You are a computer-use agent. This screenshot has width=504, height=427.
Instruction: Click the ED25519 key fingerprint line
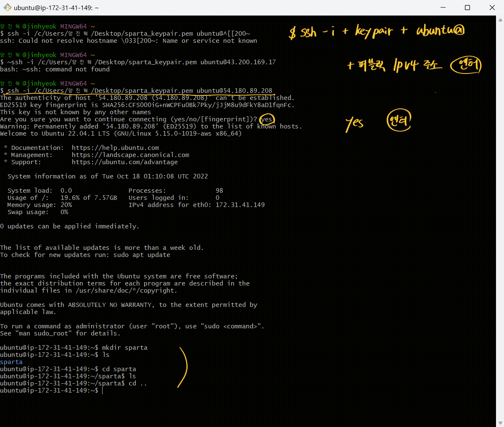147,105
